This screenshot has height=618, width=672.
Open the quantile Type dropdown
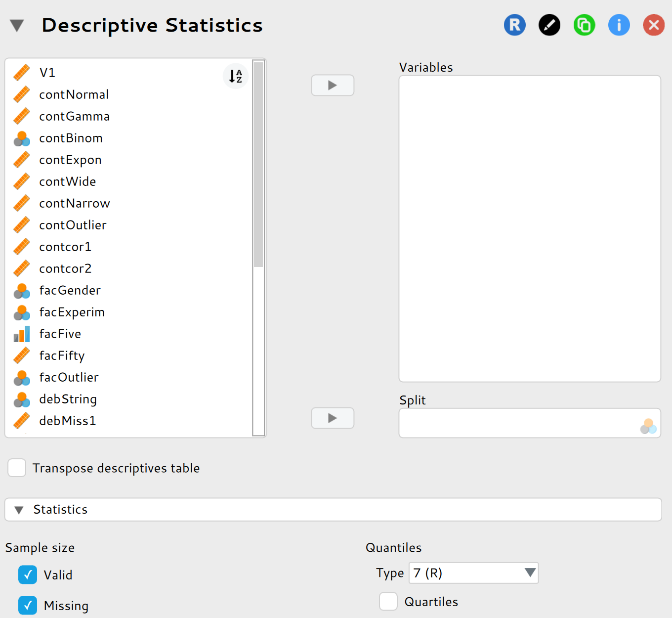[x=473, y=573]
